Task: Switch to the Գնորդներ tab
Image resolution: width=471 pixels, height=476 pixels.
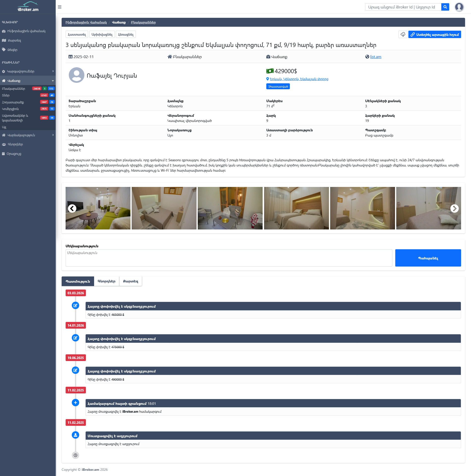Action: [x=106, y=281]
